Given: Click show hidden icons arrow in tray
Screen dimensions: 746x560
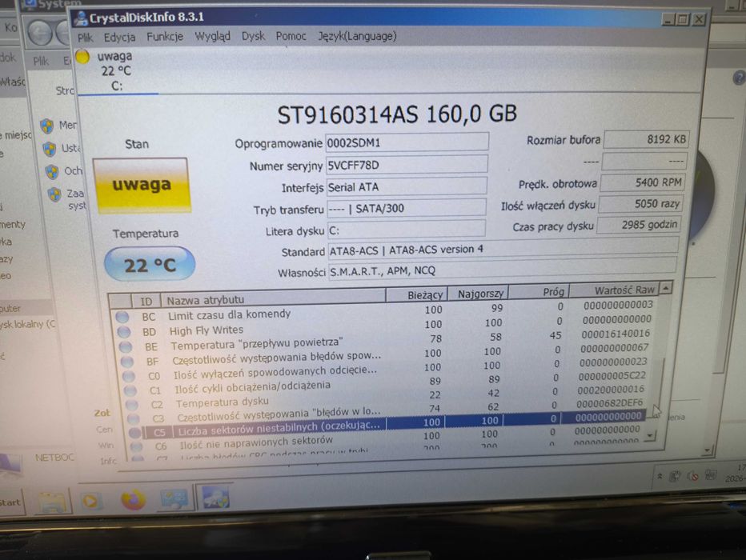Looking at the screenshot, I should [660, 476].
